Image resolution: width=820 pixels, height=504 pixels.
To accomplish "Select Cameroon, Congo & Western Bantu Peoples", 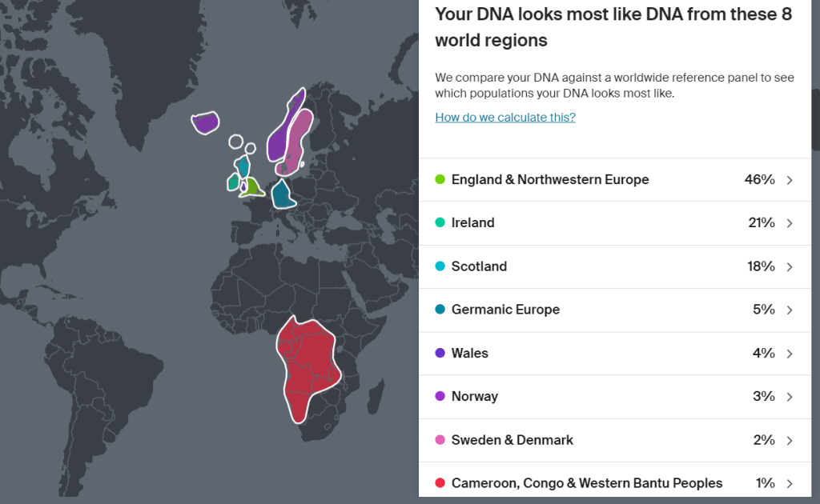I will pyautogui.click(x=587, y=483).
